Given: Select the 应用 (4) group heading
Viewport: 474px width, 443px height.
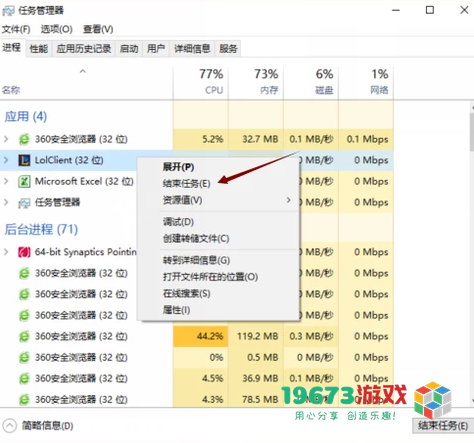Looking at the screenshot, I should click(x=26, y=116).
